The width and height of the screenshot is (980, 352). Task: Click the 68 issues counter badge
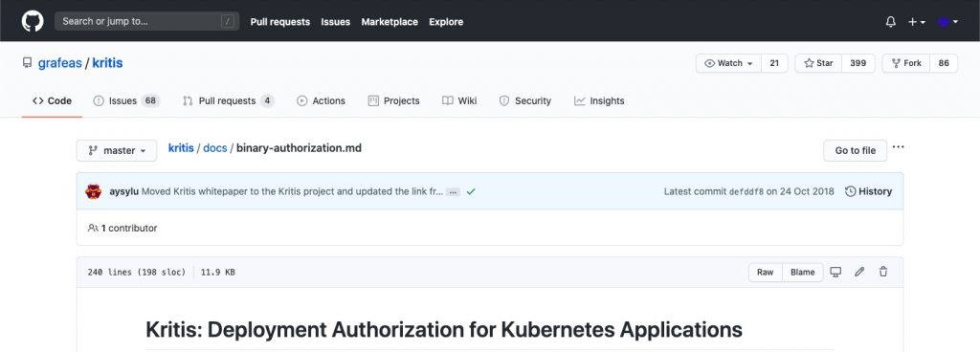pyautogui.click(x=150, y=100)
